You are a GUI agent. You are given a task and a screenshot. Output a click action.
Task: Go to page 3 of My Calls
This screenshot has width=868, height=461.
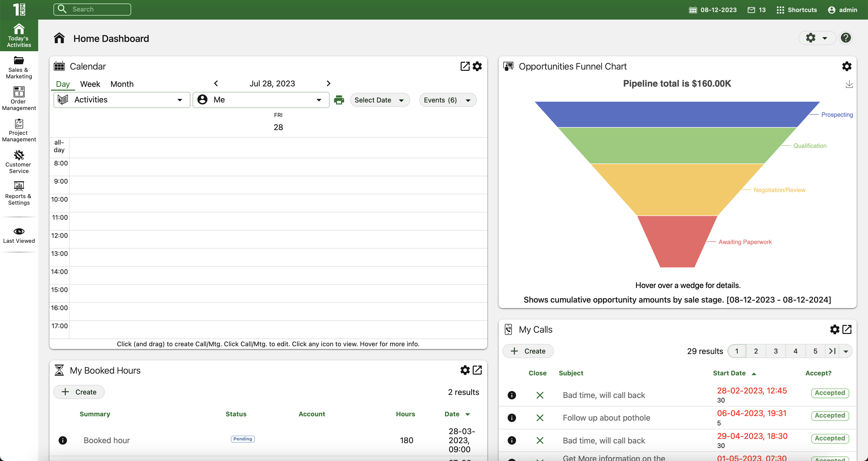tap(776, 351)
